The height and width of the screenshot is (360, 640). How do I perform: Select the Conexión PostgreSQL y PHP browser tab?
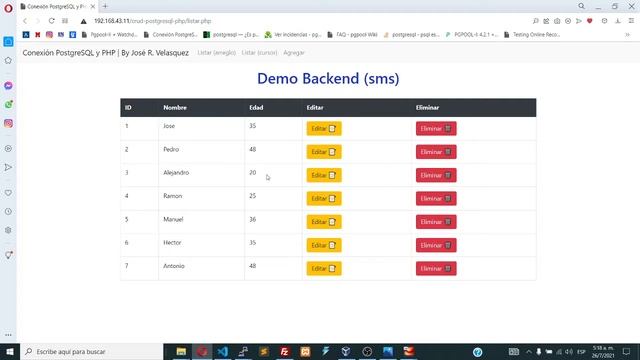pos(58,7)
